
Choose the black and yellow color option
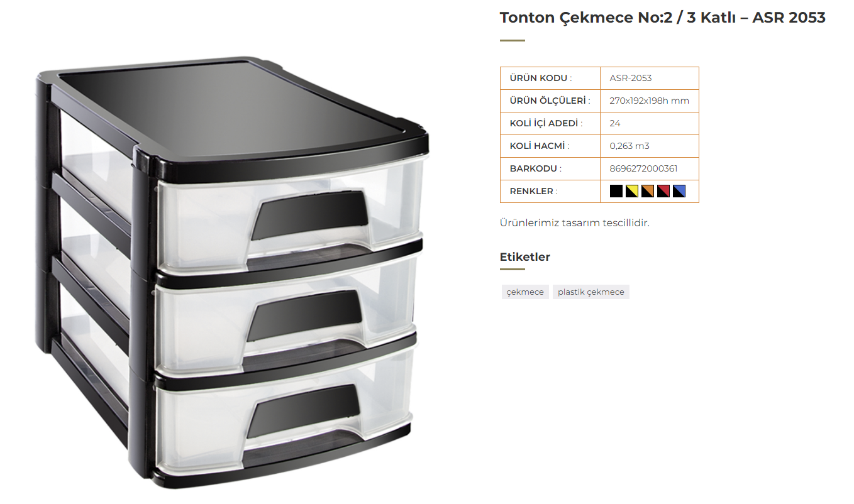click(x=632, y=191)
